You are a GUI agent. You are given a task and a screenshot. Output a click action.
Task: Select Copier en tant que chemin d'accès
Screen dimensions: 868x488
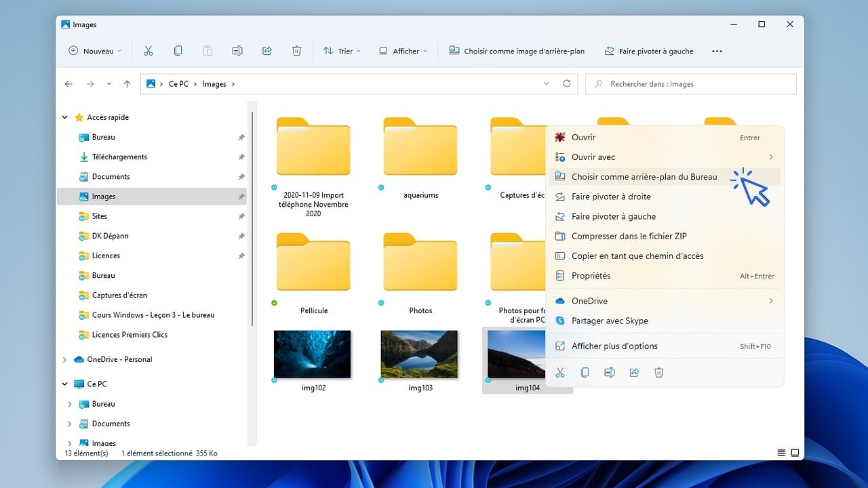(x=665, y=256)
